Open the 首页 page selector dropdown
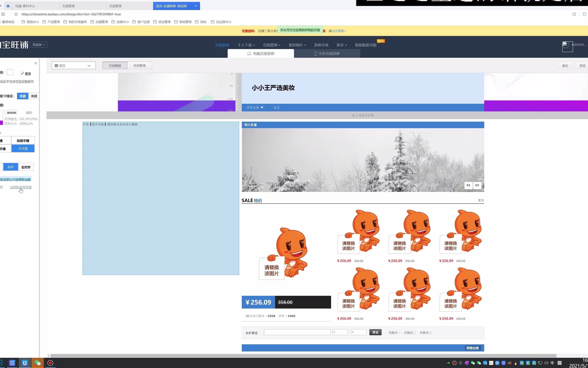The height and width of the screenshot is (368, 588). click(73, 65)
